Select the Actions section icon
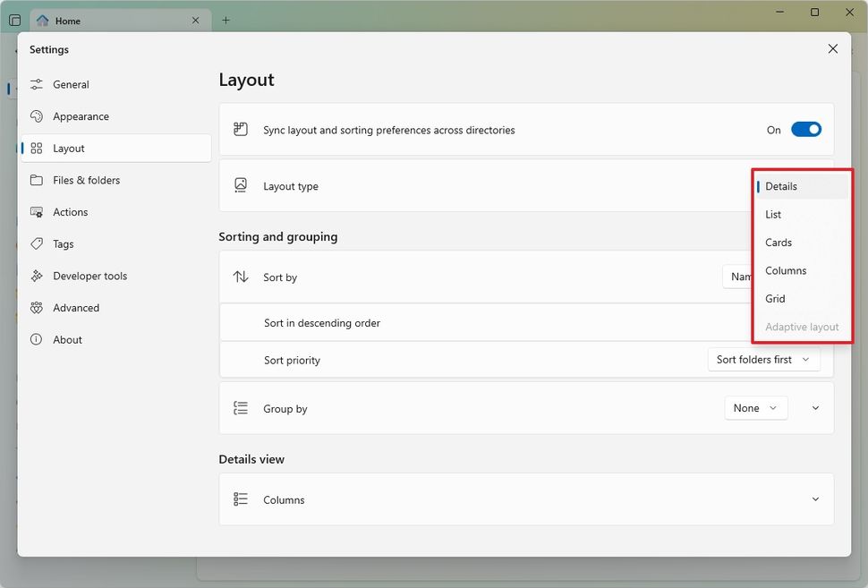The width and height of the screenshot is (868, 588). tap(36, 212)
